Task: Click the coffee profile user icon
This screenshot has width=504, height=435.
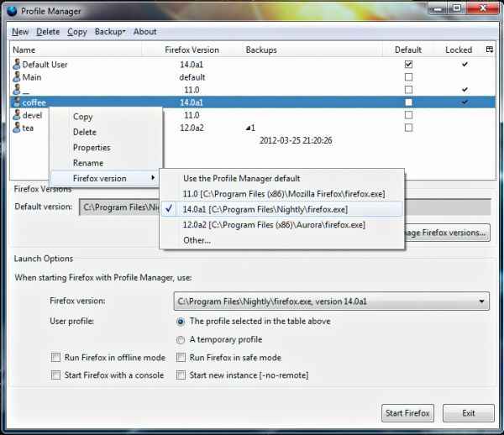Action: 17,102
